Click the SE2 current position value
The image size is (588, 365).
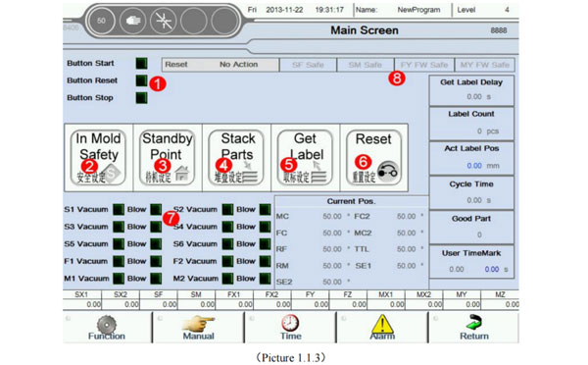tap(332, 282)
